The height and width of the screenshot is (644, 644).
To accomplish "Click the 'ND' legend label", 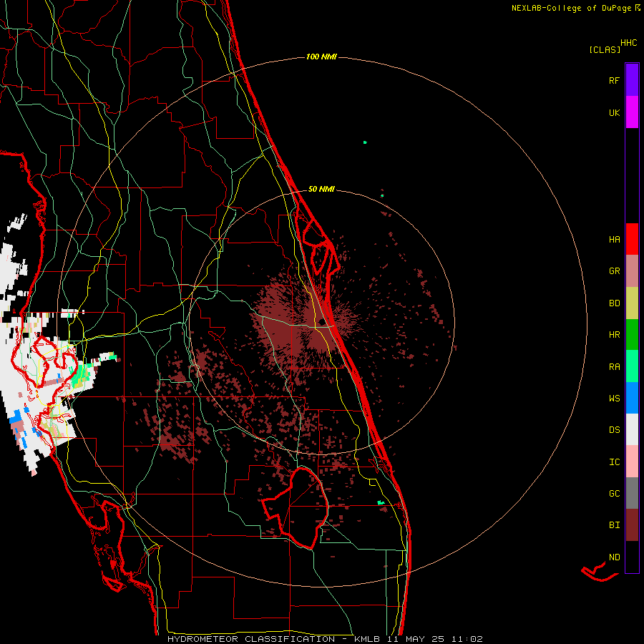I will [x=614, y=557].
